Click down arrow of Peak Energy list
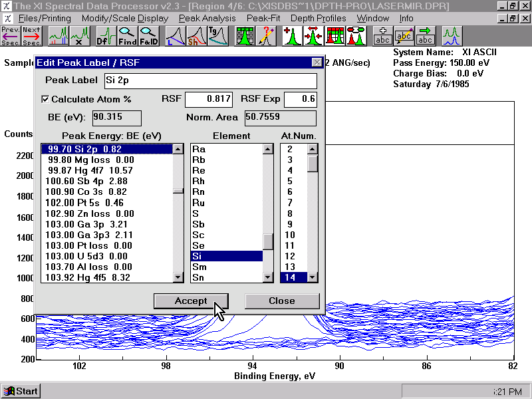532x399 pixels. 178,277
